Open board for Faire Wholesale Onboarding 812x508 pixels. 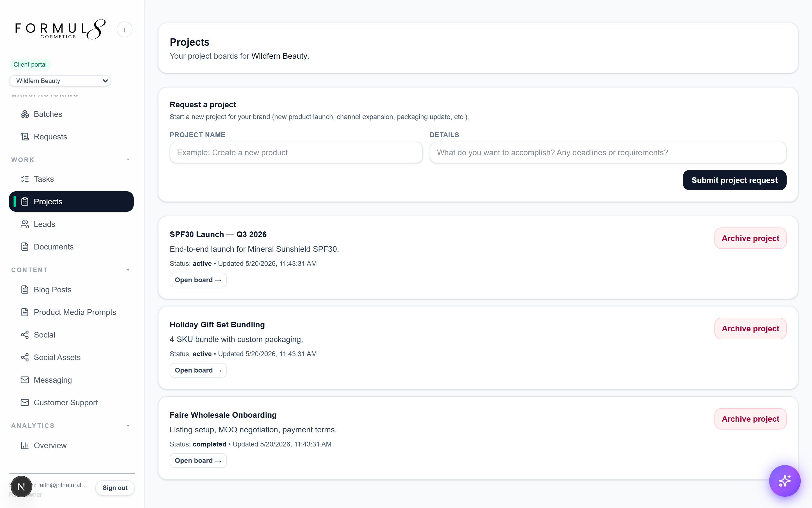pos(198,461)
